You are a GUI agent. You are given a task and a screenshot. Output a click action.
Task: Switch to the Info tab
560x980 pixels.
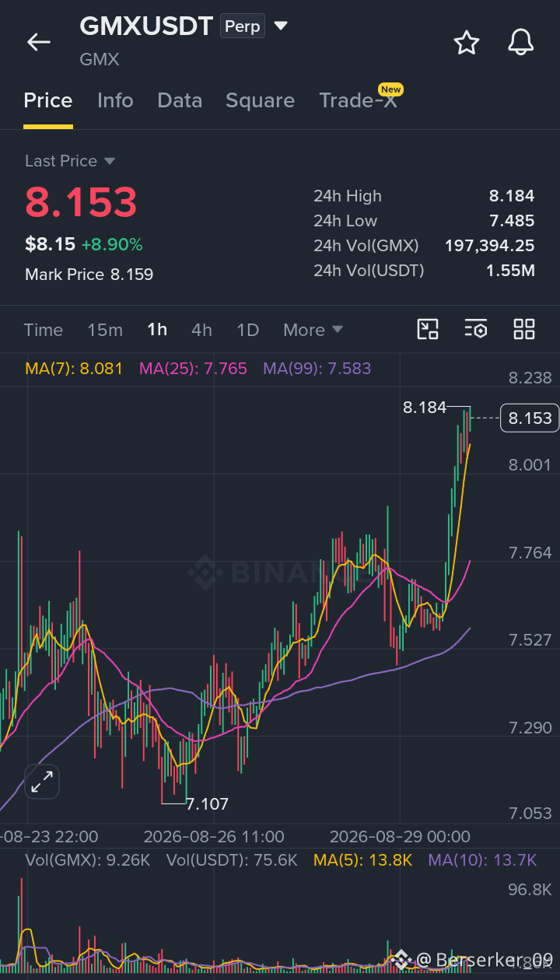point(115,100)
